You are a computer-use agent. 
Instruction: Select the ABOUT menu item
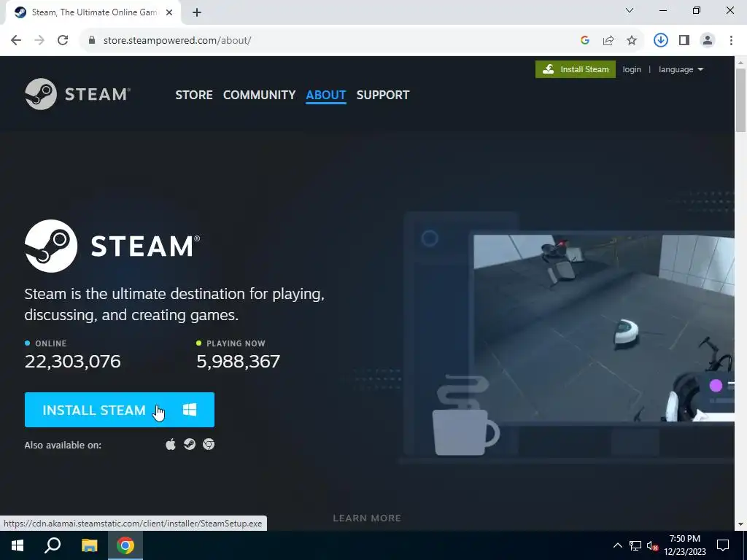coord(326,95)
